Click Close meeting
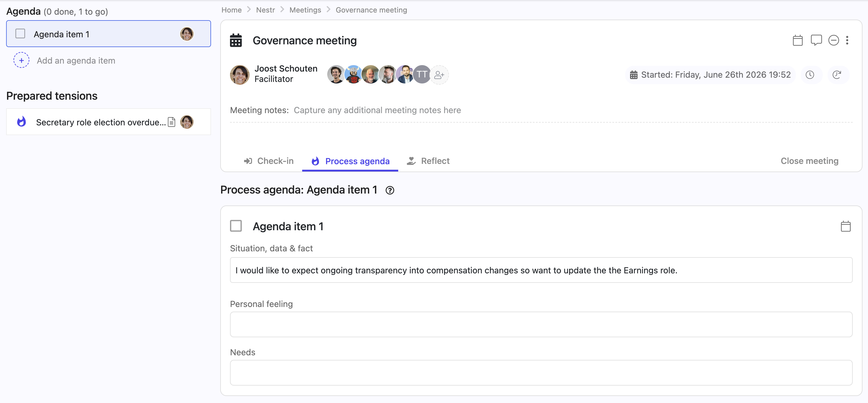This screenshot has height=403, width=868. pyautogui.click(x=809, y=161)
